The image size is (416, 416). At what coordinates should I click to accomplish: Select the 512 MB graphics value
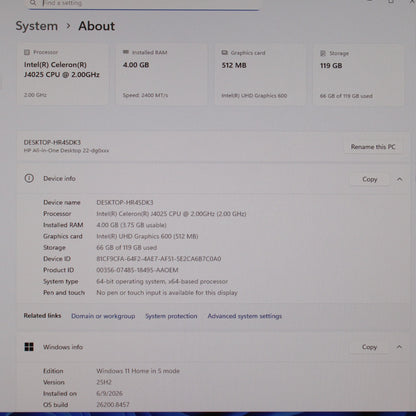click(234, 65)
